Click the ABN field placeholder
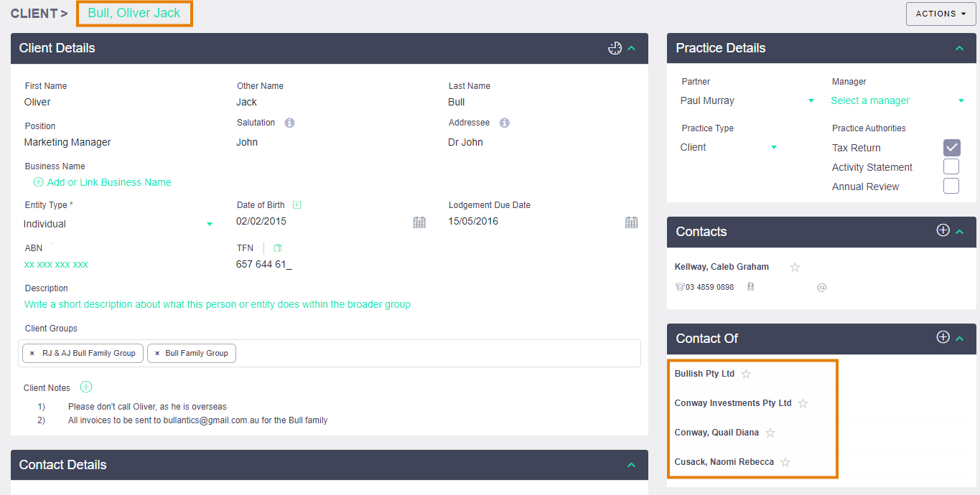Viewport: 980px width, 495px height. pyautogui.click(x=56, y=265)
